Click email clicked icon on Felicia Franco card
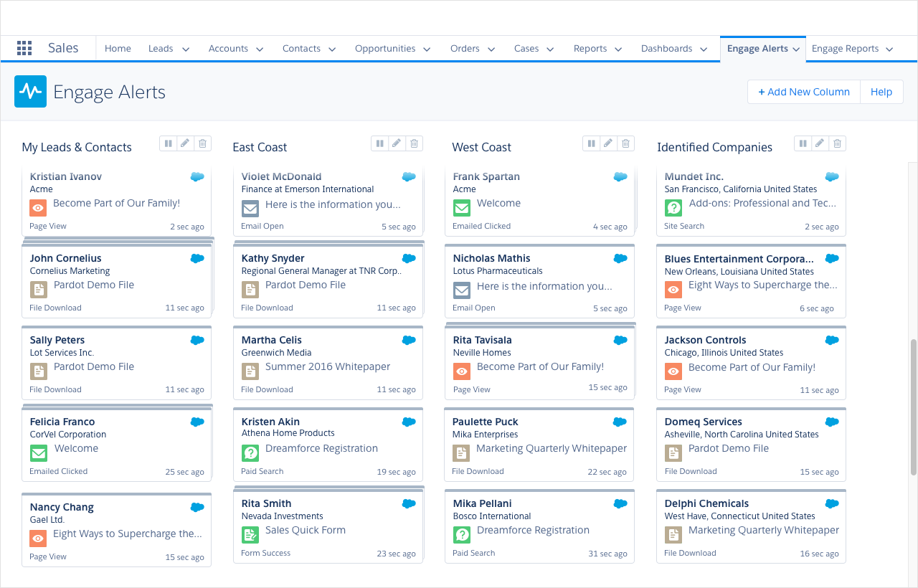 (38, 453)
